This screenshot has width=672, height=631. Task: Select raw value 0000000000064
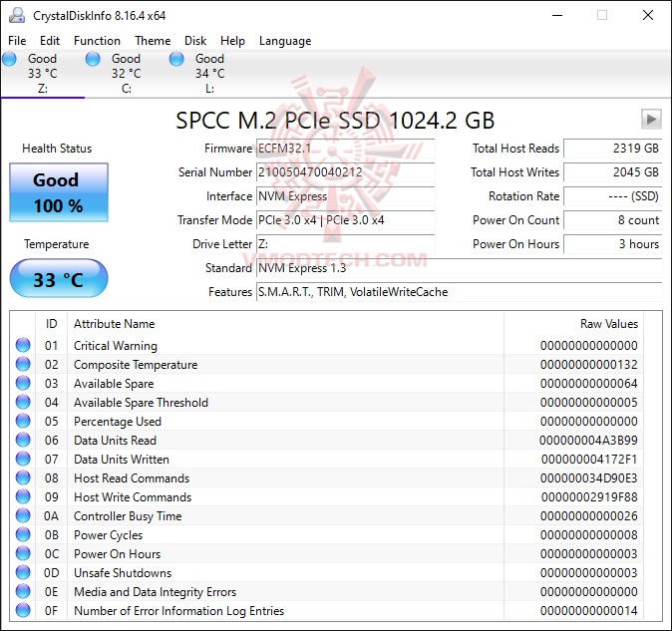pos(589,384)
